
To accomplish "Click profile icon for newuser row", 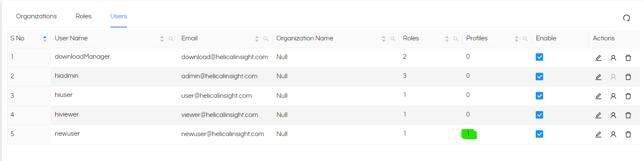I will (x=613, y=134).
